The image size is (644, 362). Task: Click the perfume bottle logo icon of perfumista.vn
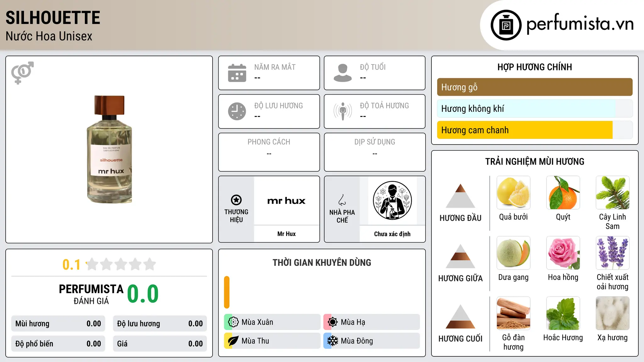tap(506, 25)
